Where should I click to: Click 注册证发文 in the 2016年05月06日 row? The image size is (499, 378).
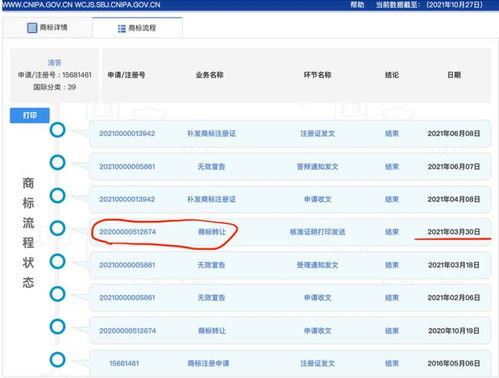pyautogui.click(x=317, y=363)
